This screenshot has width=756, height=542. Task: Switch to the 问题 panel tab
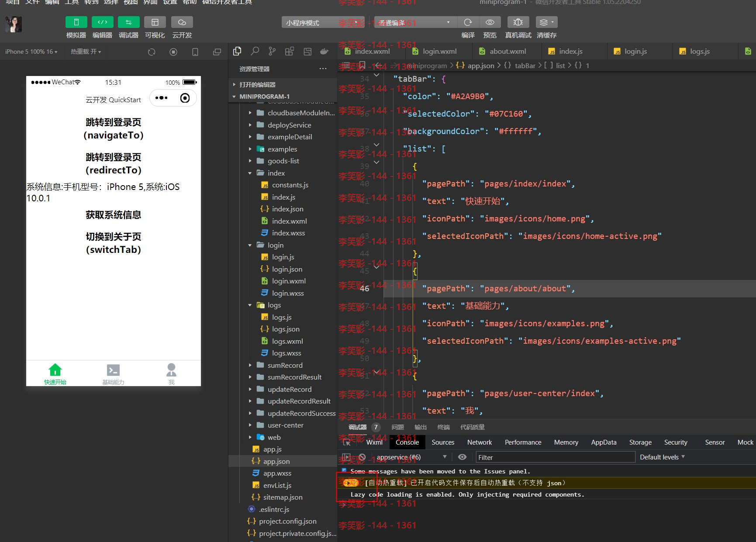click(x=397, y=427)
